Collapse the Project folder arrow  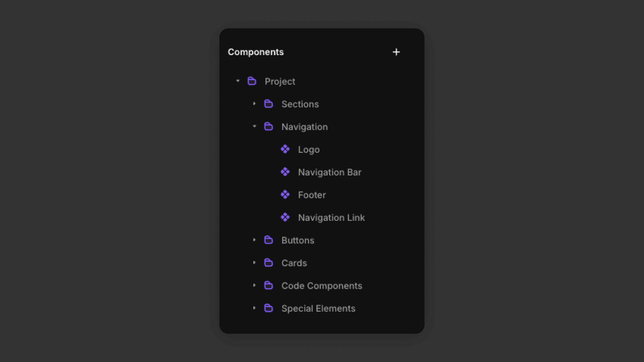(x=238, y=81)
